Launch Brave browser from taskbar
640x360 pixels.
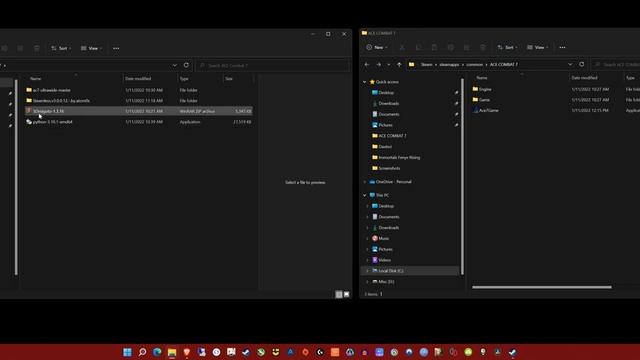coord(187,352)
